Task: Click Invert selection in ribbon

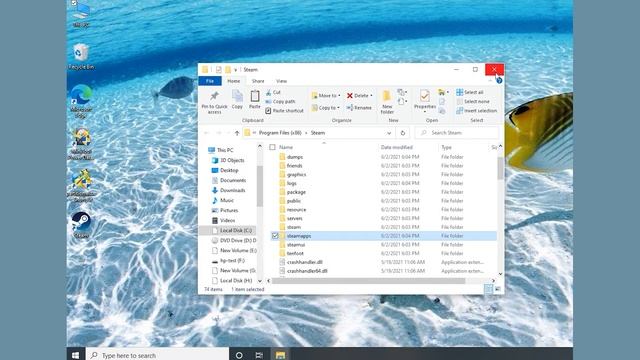Action: coord(476,111)
